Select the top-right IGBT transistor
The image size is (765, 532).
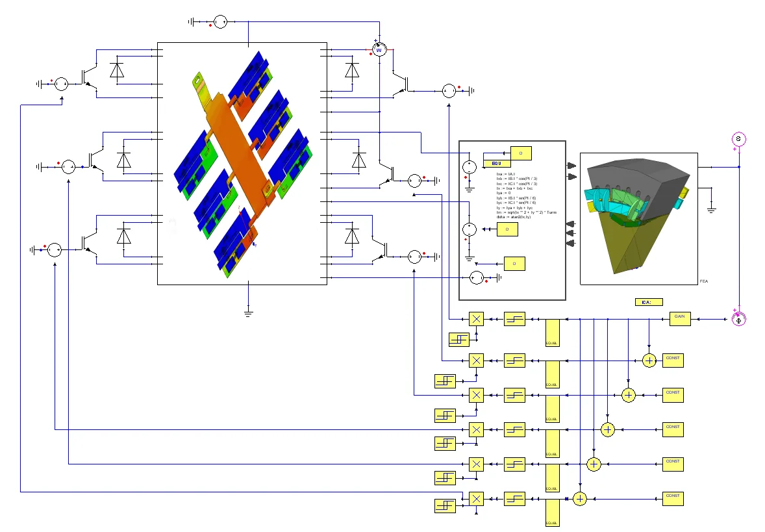[x=401, y=83]
